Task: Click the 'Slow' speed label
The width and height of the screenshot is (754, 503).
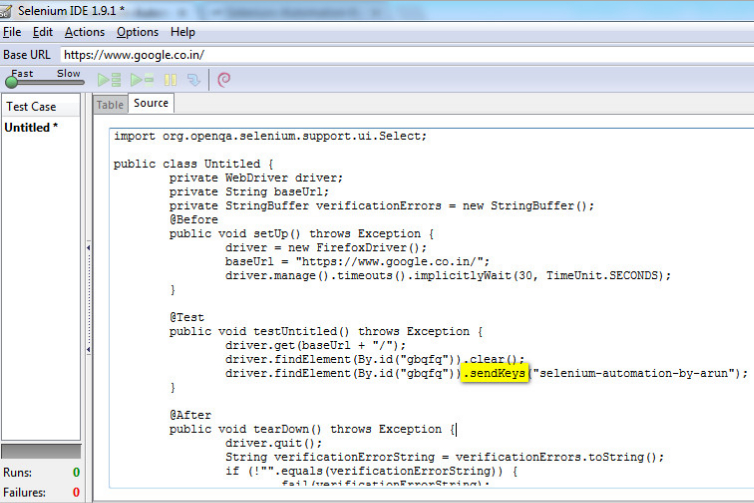Action: point(69,74)
